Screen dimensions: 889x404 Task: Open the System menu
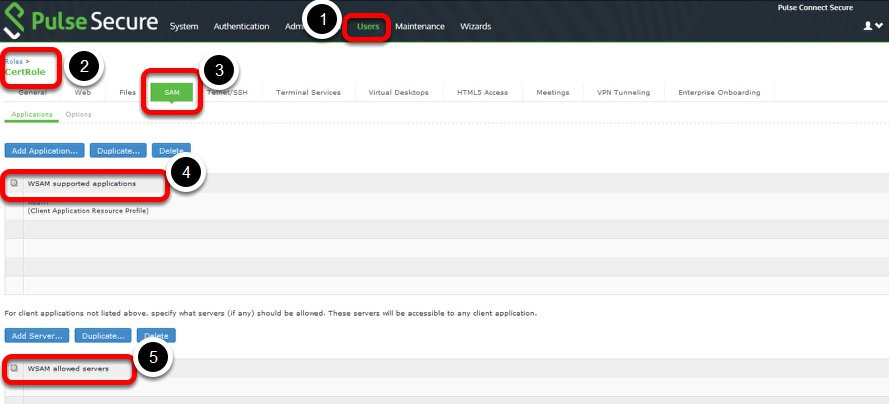coord(184,26)
